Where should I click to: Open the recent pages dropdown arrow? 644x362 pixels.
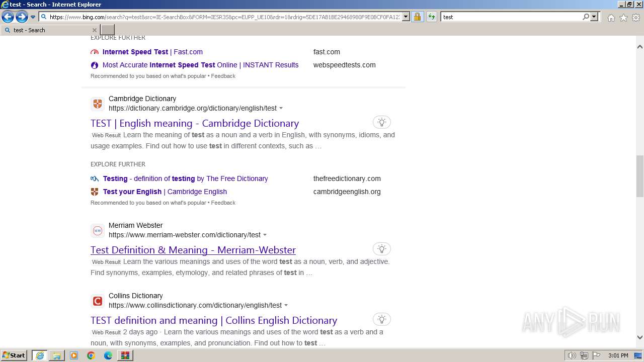tap(33, 17)
